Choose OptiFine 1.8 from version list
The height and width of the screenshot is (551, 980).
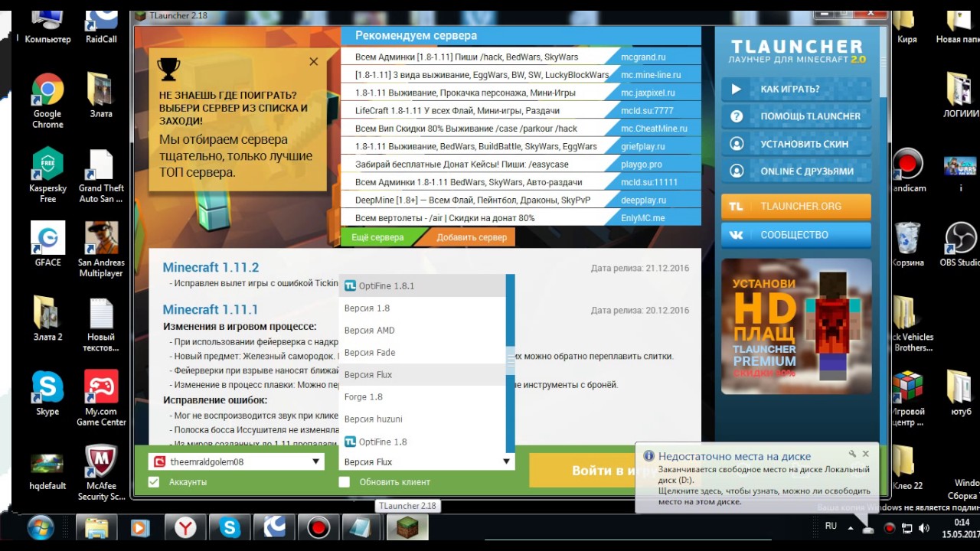(x=423, y=442)
